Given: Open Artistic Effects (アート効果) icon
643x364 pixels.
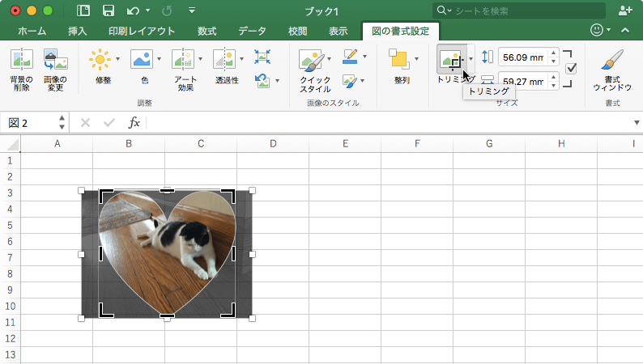Looking at the screenshot, I should pos(183,59).
